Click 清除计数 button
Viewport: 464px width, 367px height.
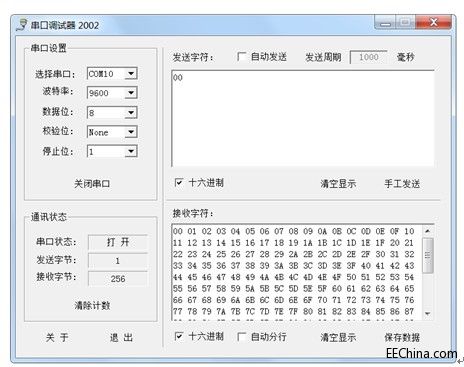tap(92, 305)
